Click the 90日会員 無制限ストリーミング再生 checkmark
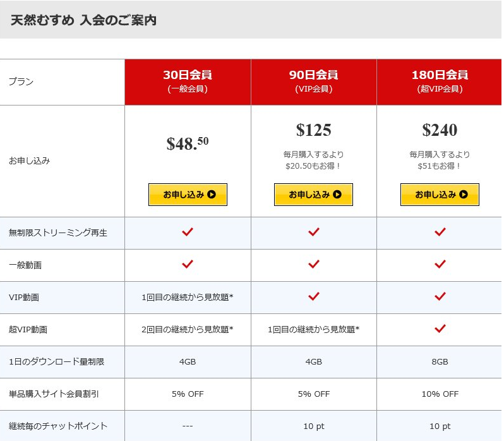The height and width of the screenshot is (441, 504). click(314, 233)
